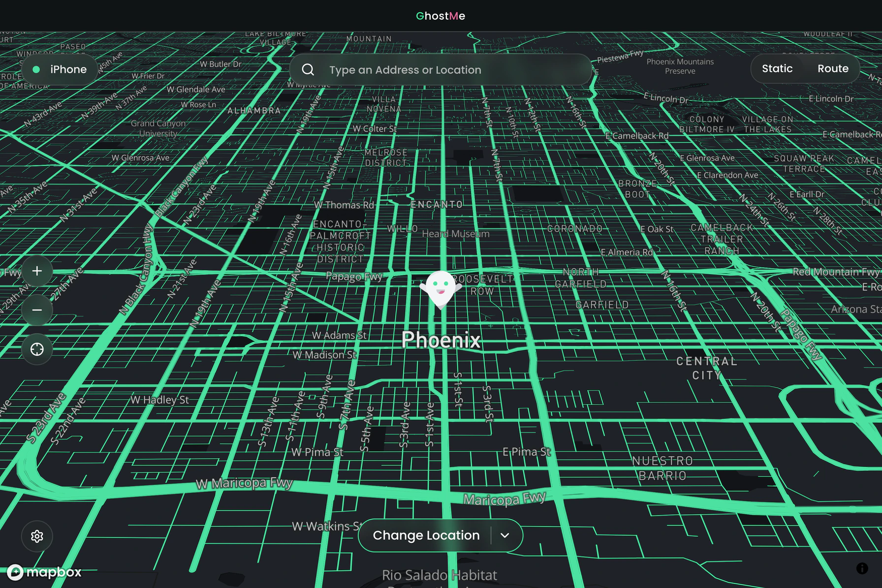Zoom in with the plus button
Image resolution: width=882 pixels, height=588 pixels.
(37, 271)
